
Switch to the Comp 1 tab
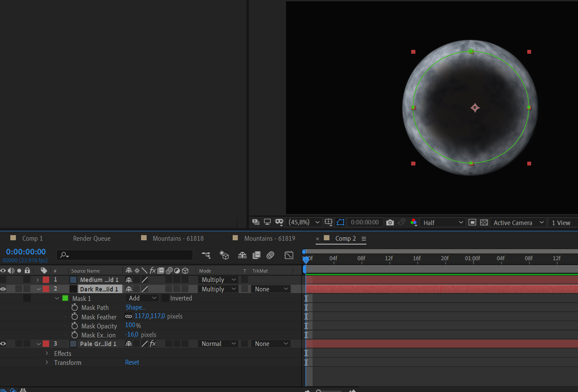click(32, 238)
